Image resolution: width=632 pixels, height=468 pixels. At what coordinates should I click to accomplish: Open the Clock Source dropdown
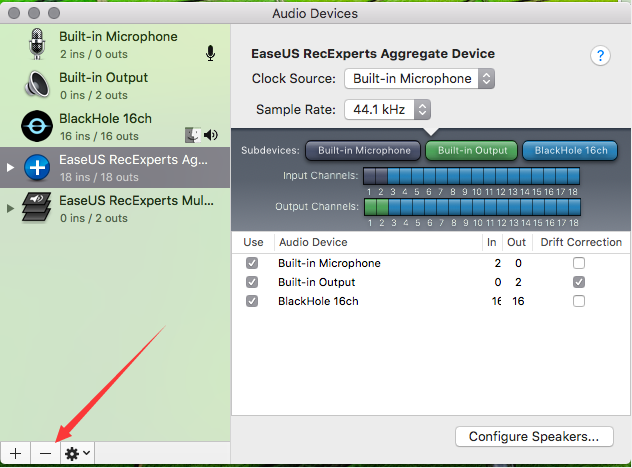click(x=420, y=79)
